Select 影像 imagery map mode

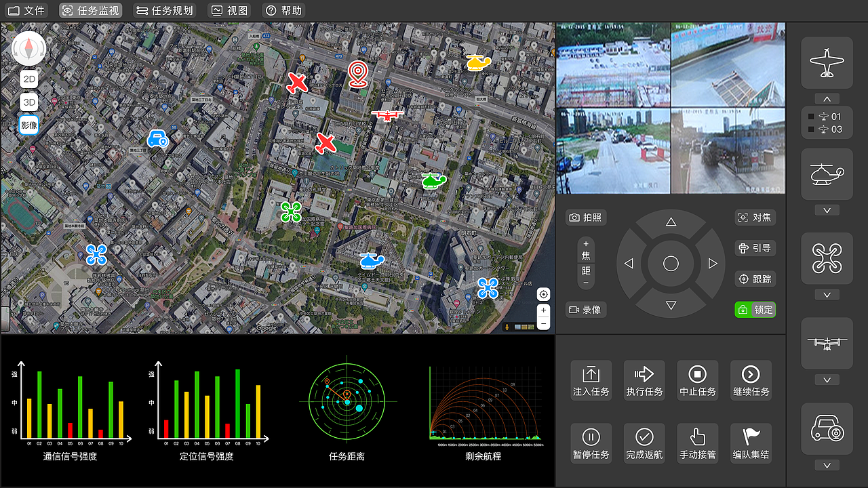(x=28, y=125)
